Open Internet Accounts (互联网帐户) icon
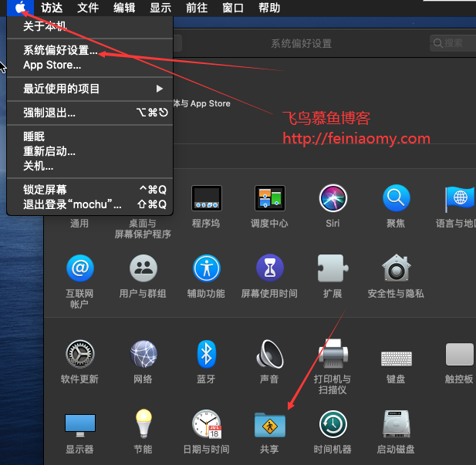This screenshot has height=465, width=476. click(x=80, y=268)
